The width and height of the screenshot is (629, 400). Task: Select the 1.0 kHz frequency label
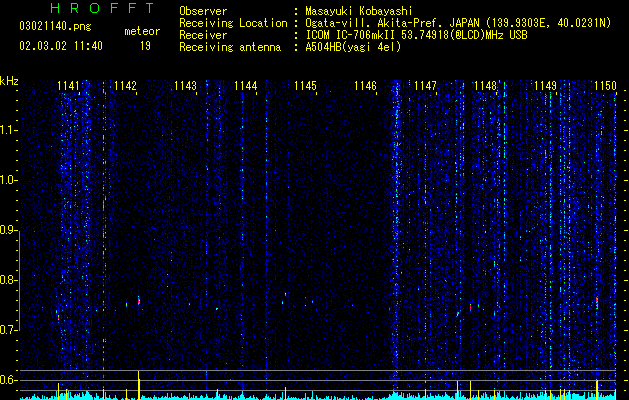(8, 181)
